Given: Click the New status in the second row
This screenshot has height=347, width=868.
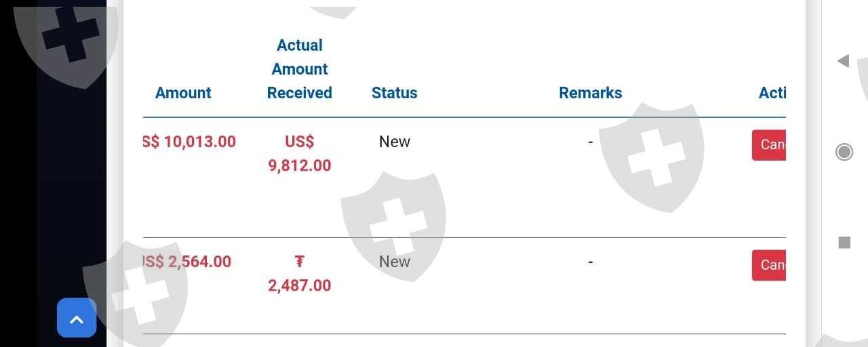Looking at the screenshot, I should [394, 262].
